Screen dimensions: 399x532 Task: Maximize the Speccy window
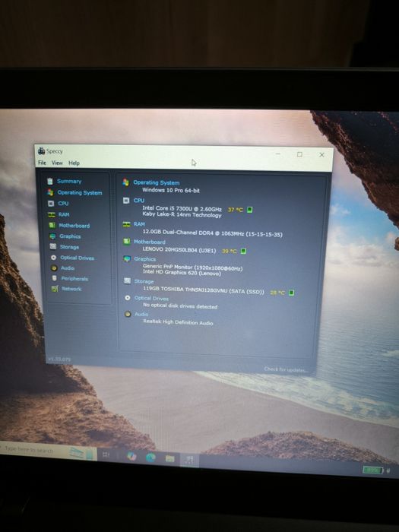pyautogui.click(x=299, y=154)
